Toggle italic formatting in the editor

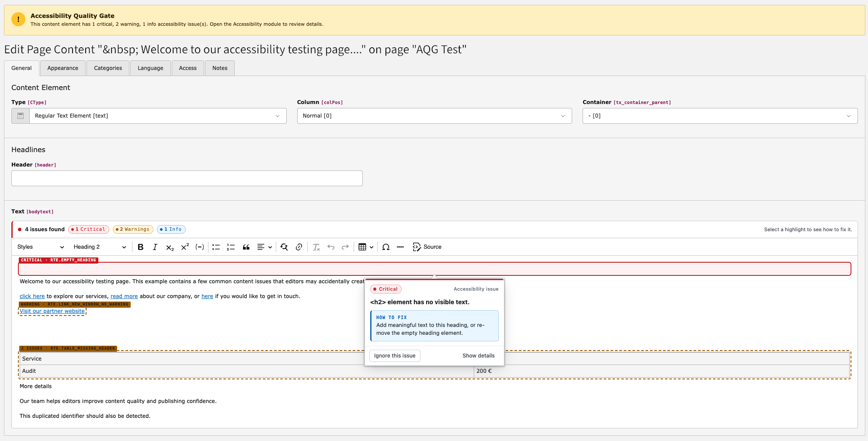(x=155, y=247)
